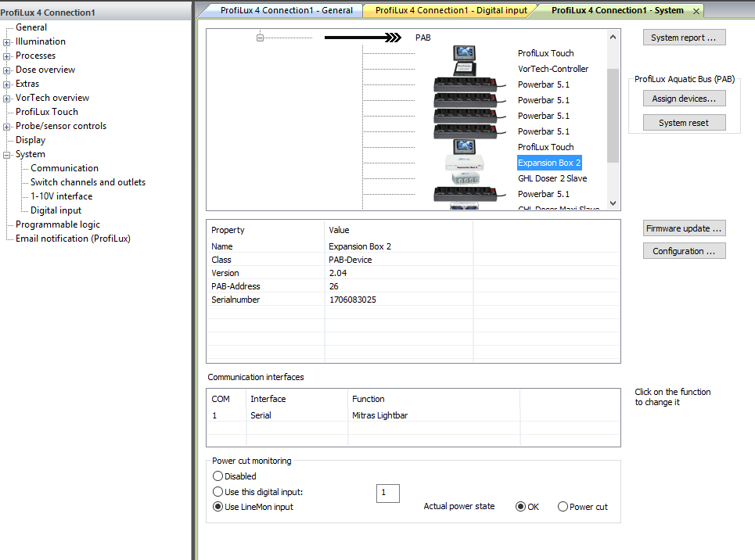Select the Power cut state radio button
This screenshot has width=755, height=560.
point(563,507)
